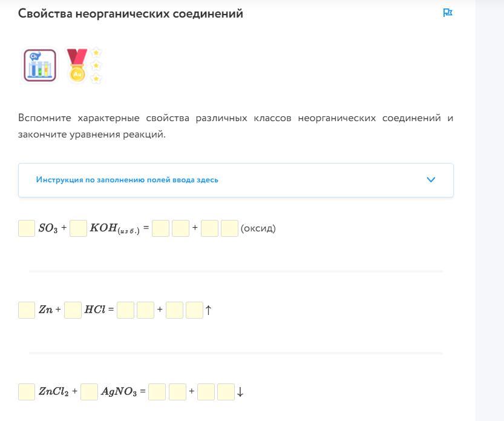Focus the coefficient field before KOH
This screenshot has width=504, height=421.
78,228
